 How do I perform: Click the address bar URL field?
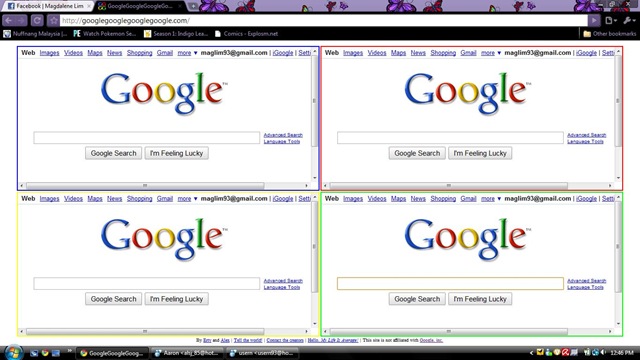coord(323,20)
